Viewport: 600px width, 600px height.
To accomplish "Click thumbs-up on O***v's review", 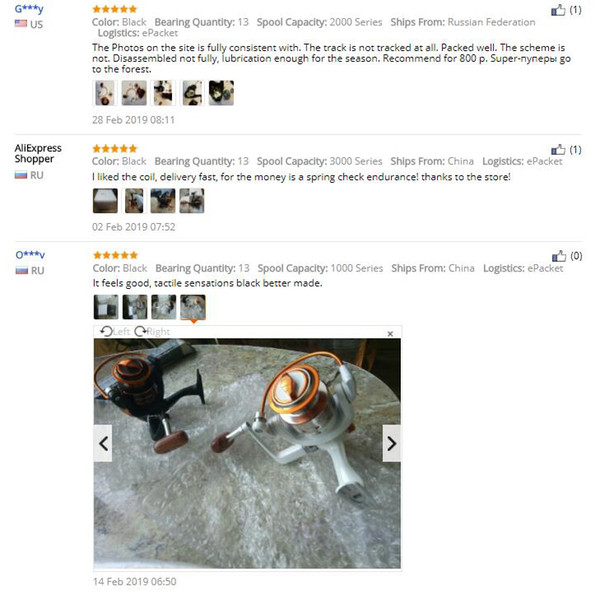I will (559, 256).
